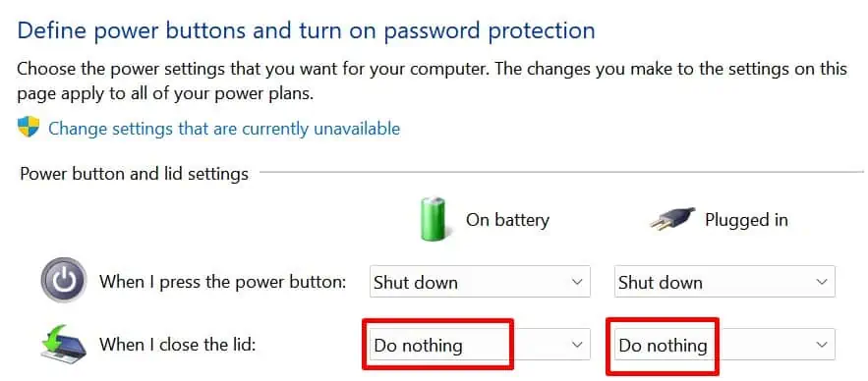
Task: Click chevron arrow beside battery 'Do nothing'
Action: (577, 345)
